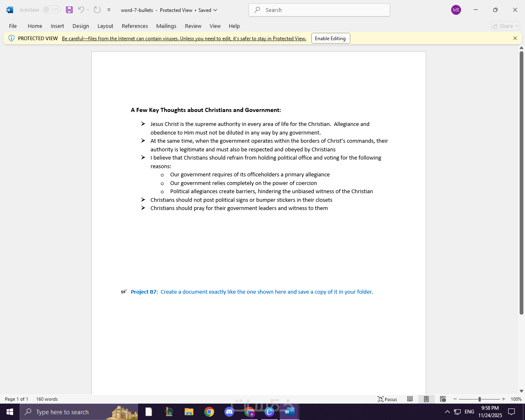Image resolution: width=525 pixels, height=420 pixels.
Task: Click the vertical scrollbar thumb
Action: 521,183
